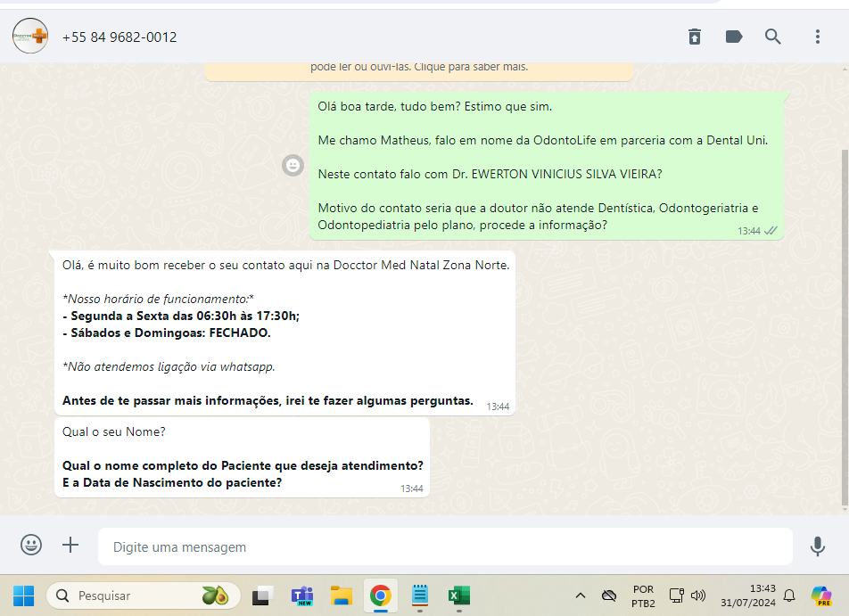
Task: Click 'Não atendemos ligação via whatsapp' text
Action: pos(169,366)
